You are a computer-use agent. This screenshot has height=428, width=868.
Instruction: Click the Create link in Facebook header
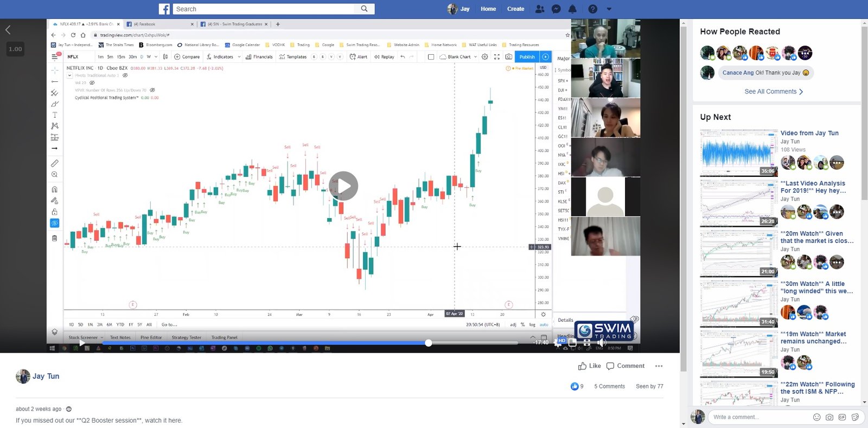click(516, 9)
